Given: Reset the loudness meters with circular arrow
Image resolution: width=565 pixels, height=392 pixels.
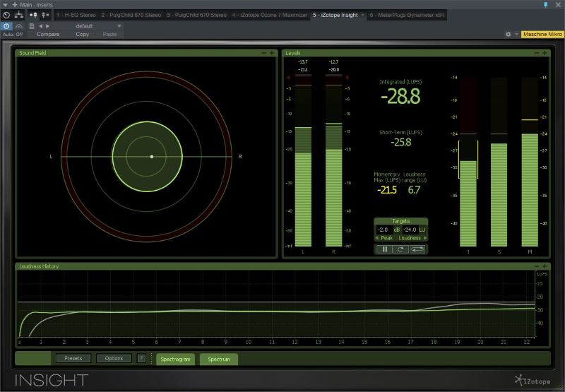Looking at the screenshot, I should click(400, 249).
